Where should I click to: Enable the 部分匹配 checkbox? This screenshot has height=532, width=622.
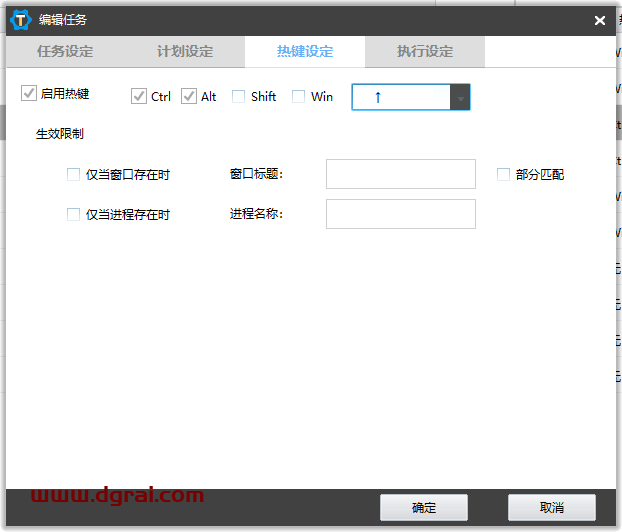pos(503,174)
